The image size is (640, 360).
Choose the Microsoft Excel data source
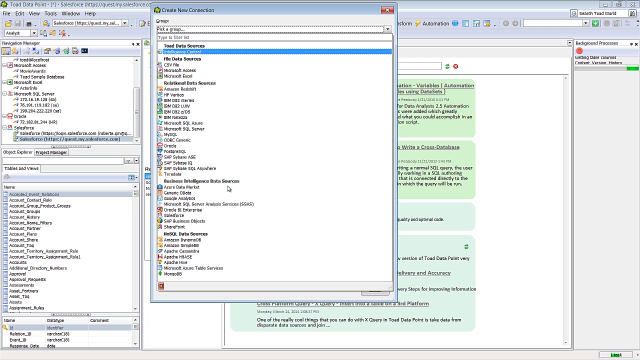click(x=178, y=76)
